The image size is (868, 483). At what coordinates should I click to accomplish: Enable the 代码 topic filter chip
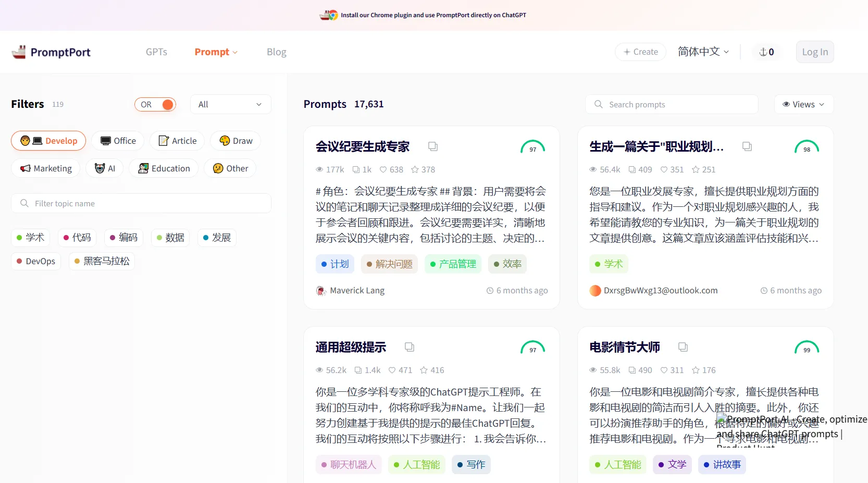point(77,238)
